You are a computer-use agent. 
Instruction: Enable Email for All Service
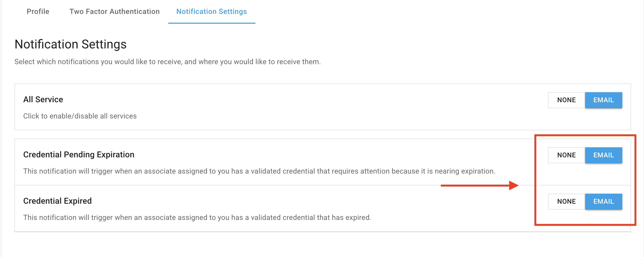[603, 100]
